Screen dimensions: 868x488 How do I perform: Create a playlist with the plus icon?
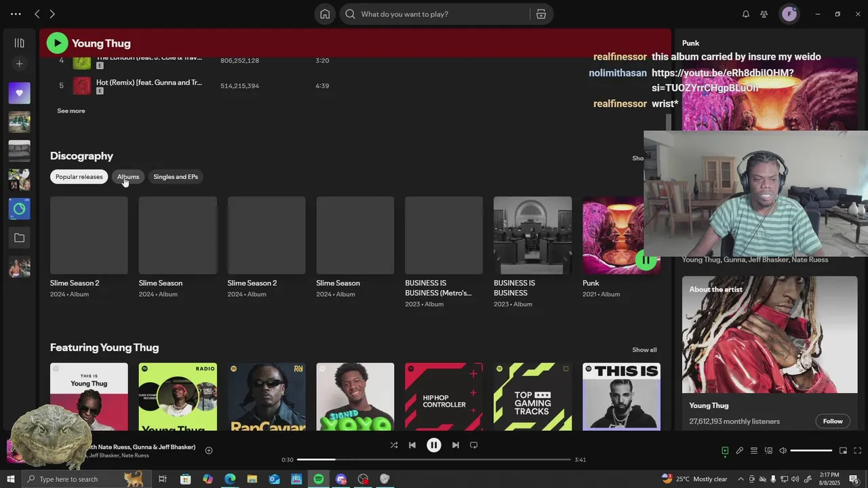tap(19, 64)
